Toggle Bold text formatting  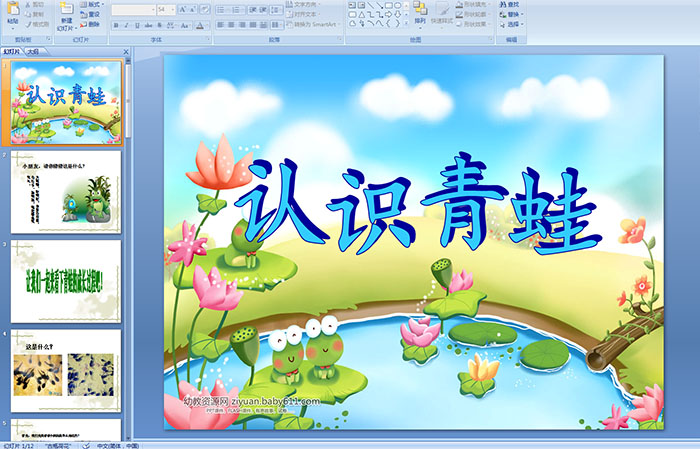click(115, 25)
